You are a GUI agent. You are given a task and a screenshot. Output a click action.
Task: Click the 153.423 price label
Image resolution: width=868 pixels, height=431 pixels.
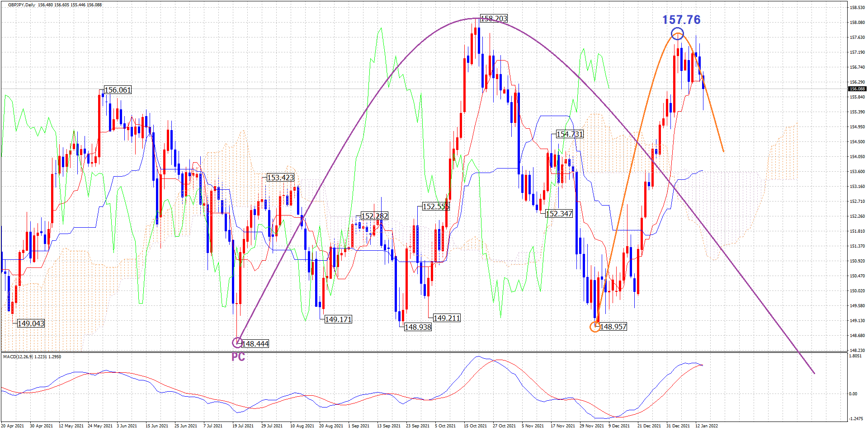tap(280, 178)
